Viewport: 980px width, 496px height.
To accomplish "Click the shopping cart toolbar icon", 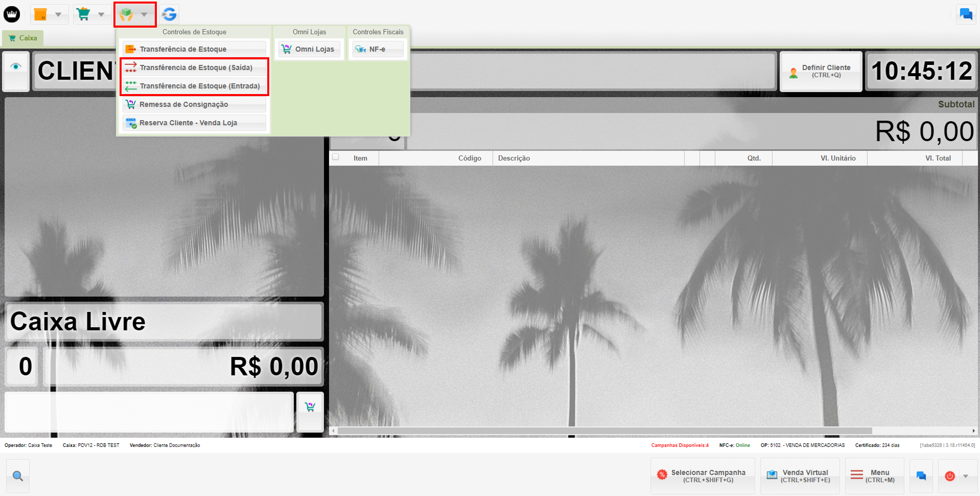I will (83, 14).
